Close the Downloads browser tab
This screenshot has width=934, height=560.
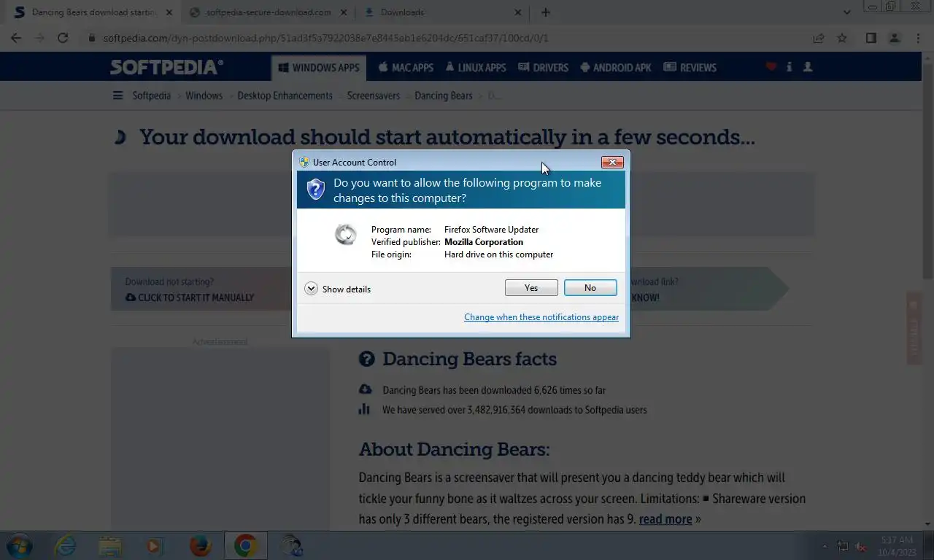[x=518, y=12]
